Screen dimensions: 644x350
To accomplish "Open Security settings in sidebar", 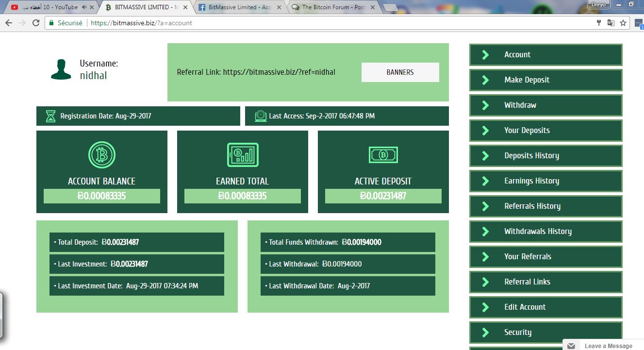I will point(545,333).
